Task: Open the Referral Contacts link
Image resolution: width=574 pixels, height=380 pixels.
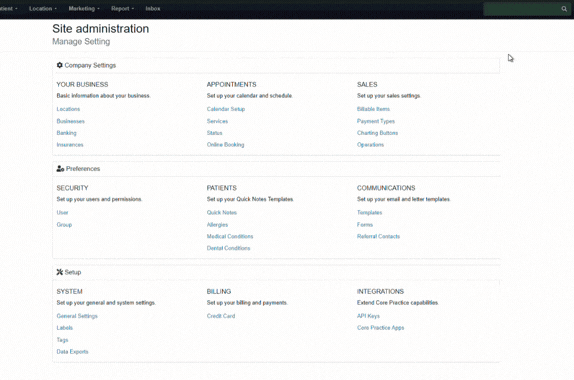Action: 379,236
